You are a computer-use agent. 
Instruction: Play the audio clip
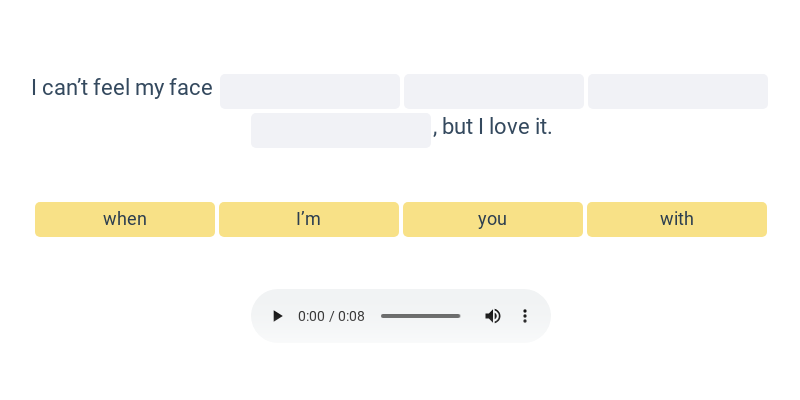tap(278, 316)
